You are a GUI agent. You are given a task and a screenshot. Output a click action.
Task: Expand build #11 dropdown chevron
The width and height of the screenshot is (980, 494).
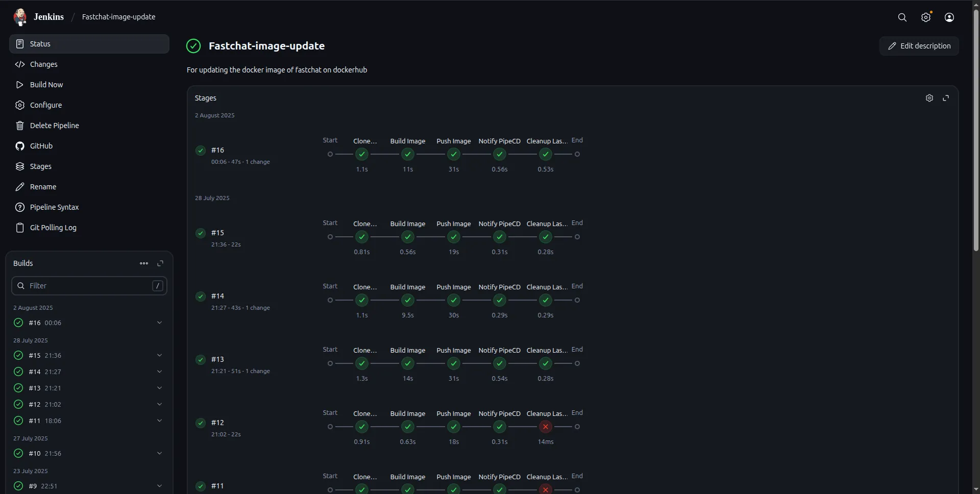[159, 421]
